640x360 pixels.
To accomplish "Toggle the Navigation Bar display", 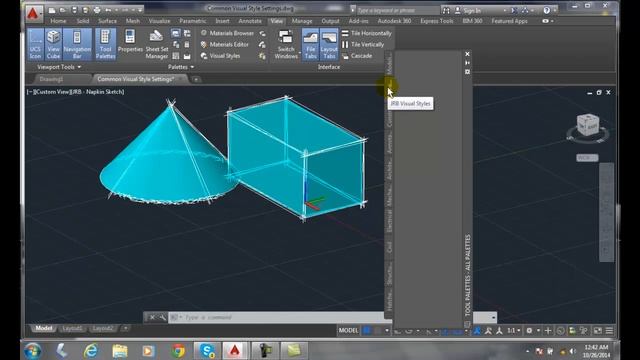I will (x=77, y=44).
